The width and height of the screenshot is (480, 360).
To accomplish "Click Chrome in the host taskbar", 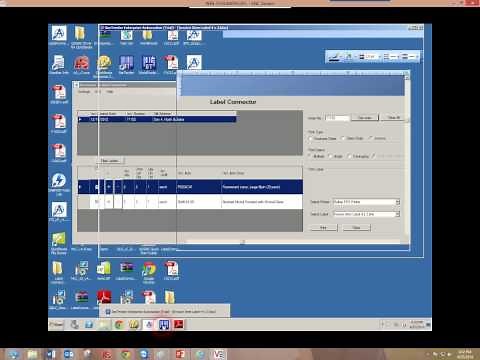I will click(126, 354).
